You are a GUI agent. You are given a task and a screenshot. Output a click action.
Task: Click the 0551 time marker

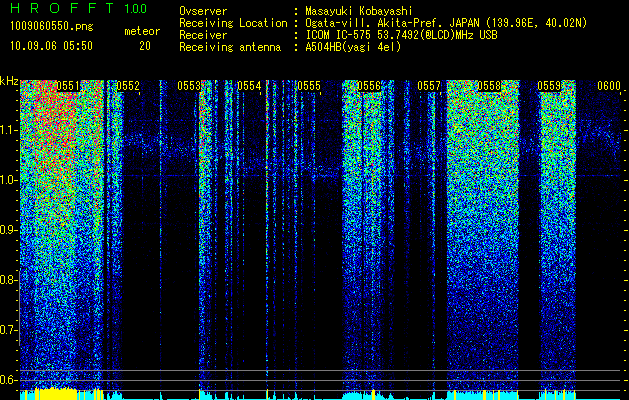68,86
